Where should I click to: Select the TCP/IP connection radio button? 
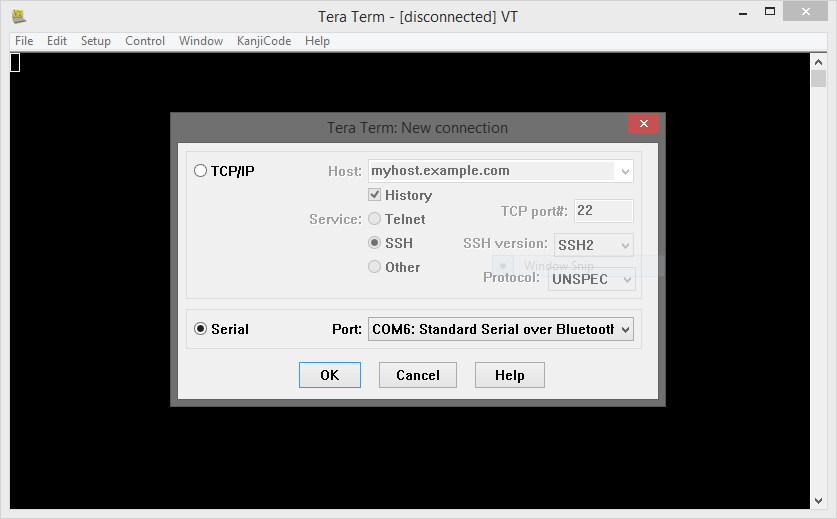pyautogui.click(x=200, y=171)
